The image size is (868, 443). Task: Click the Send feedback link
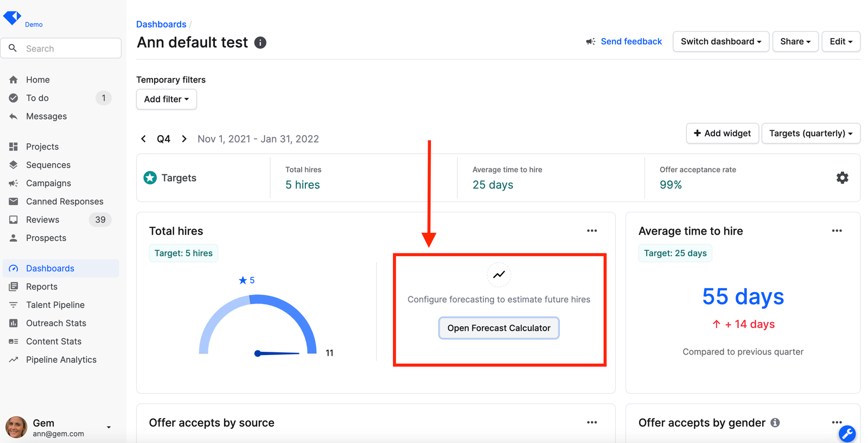click(631, 42)
